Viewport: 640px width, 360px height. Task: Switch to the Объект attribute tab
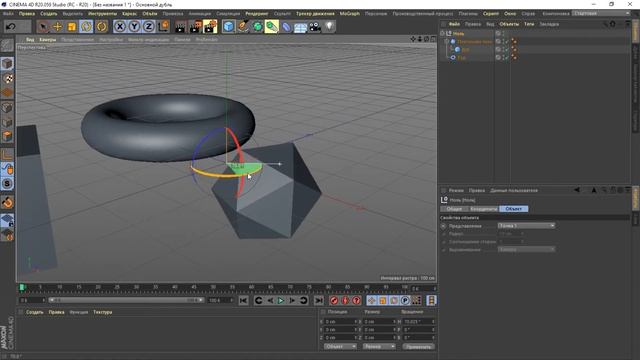(513, 209)
